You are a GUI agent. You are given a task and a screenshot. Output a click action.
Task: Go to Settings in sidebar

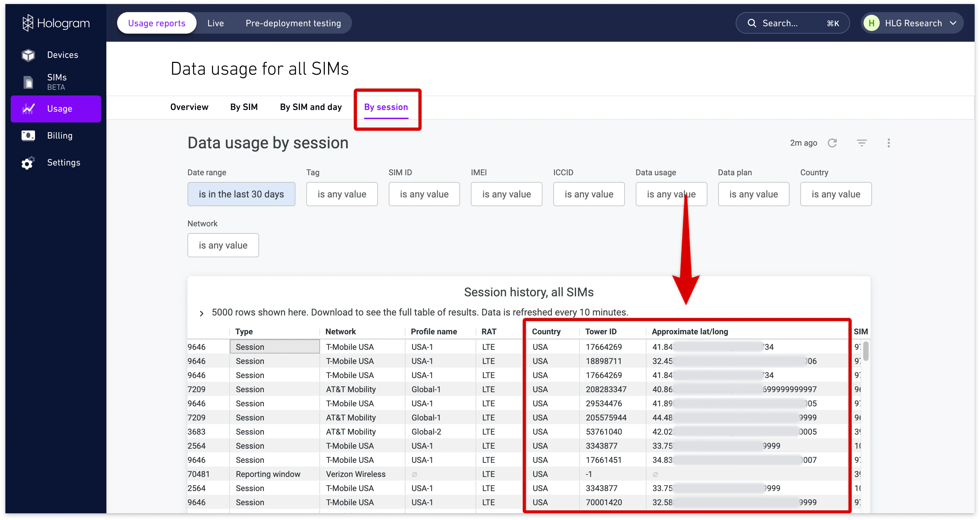coord(56,163)
